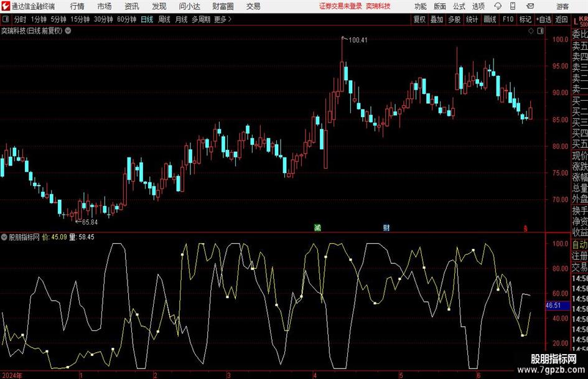Click the green 减 marker on the chart

(x=317, y=227)
